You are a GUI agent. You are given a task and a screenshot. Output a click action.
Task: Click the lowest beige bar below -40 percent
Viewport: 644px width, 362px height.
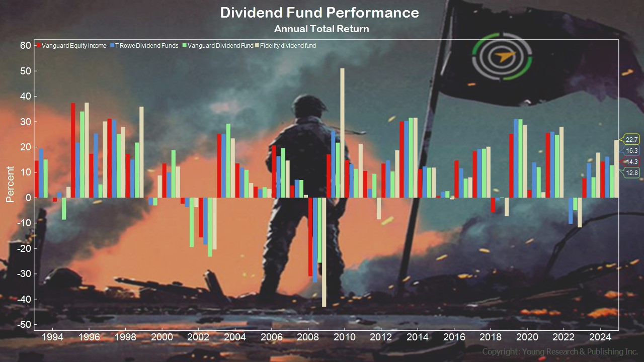point(324,251)
